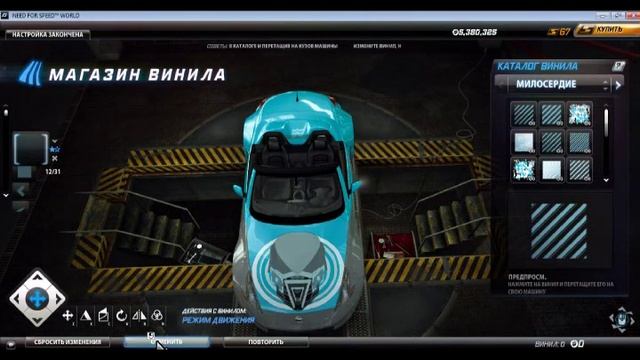Screen dimensions: 640x360
Task: Select solid square vinyl in bottom row
Action: click(x=551, y=170)
